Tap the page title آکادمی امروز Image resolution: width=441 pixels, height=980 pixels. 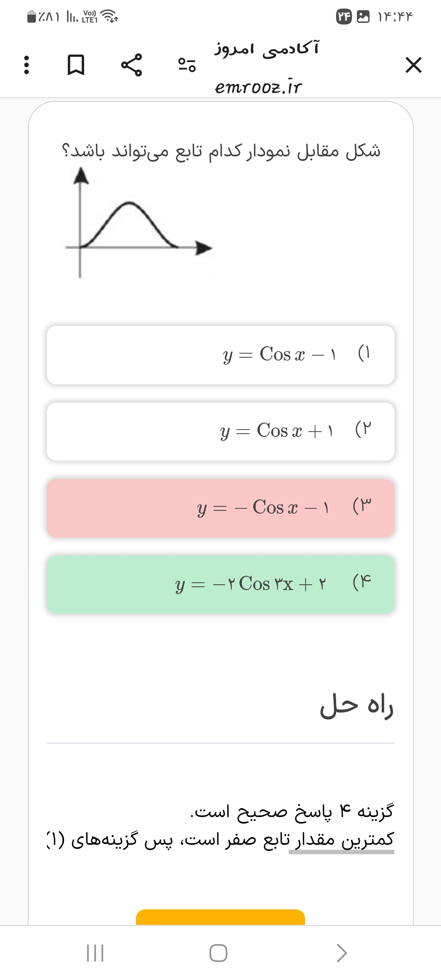click(267, 49)
